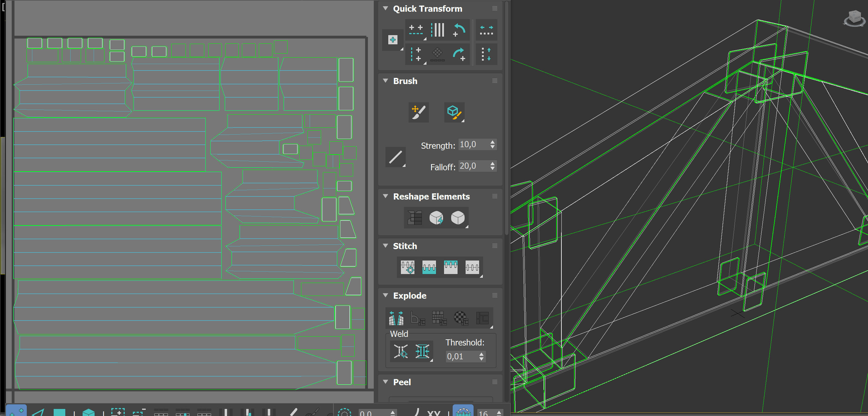Toggle vertex sub-object mode

pyautogui.click(x=16, y=411)
